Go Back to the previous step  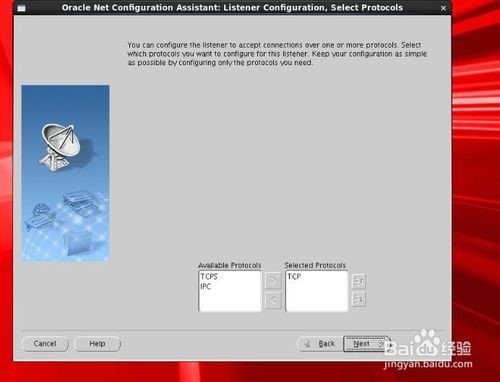click(x=320, y=344)
